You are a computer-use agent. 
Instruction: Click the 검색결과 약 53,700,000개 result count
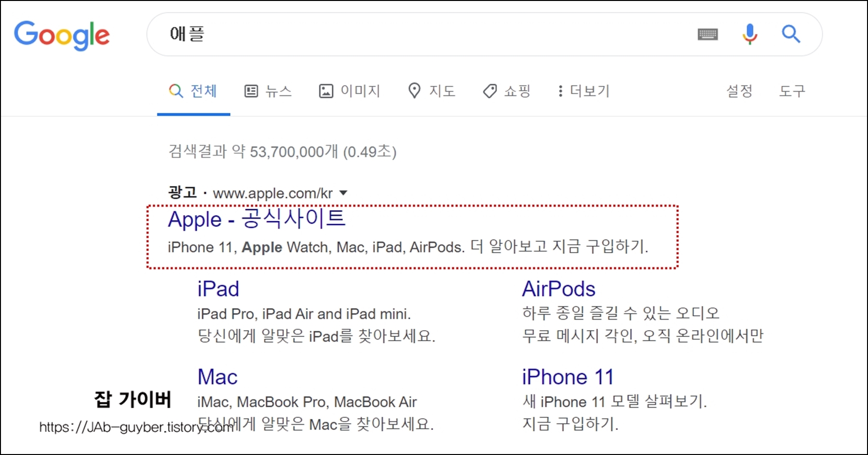click(x=282, y=152)
